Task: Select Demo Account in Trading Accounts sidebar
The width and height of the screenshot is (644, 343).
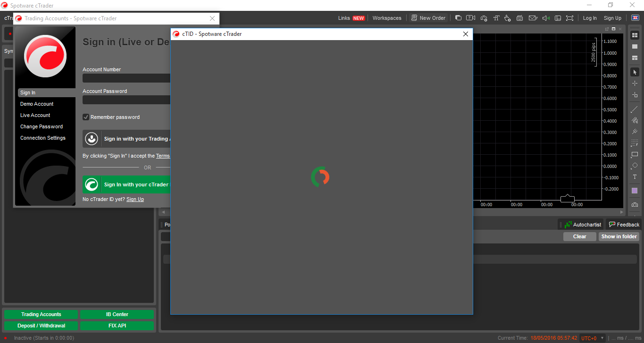Action: 37,104
